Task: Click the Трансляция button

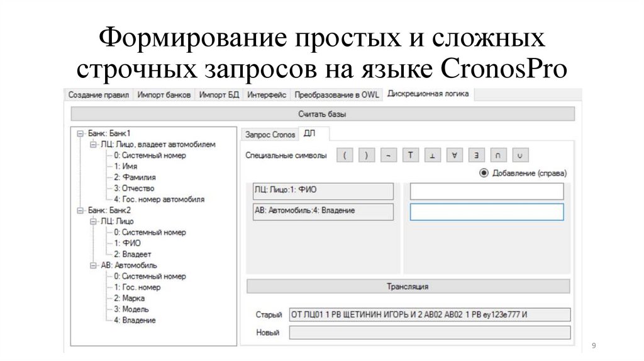Action: [408, 287]
